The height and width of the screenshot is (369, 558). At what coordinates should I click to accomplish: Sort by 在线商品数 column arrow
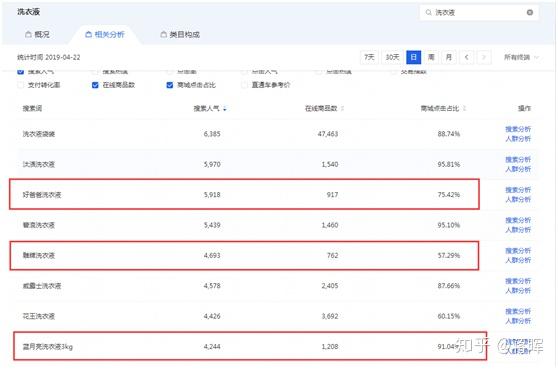click(342, 109)
